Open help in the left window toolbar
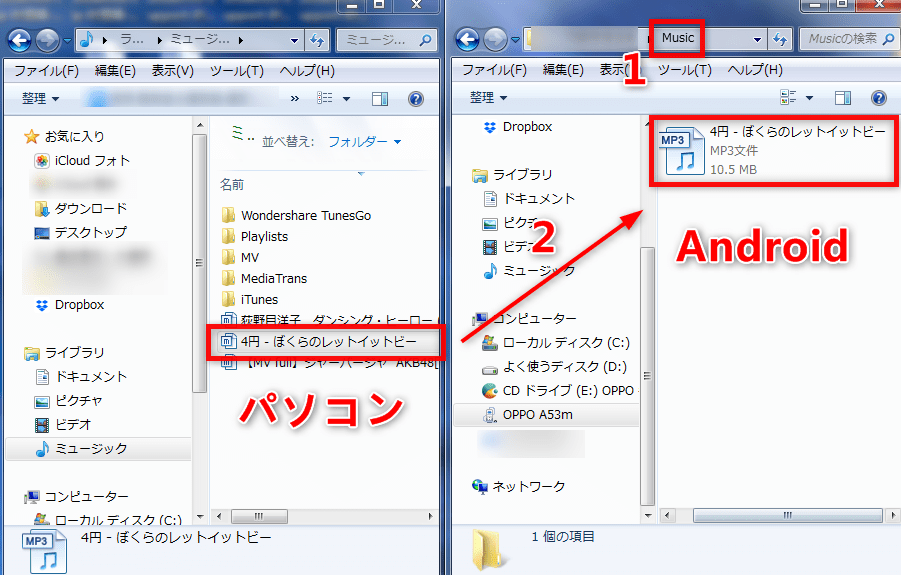 point(415,99)
